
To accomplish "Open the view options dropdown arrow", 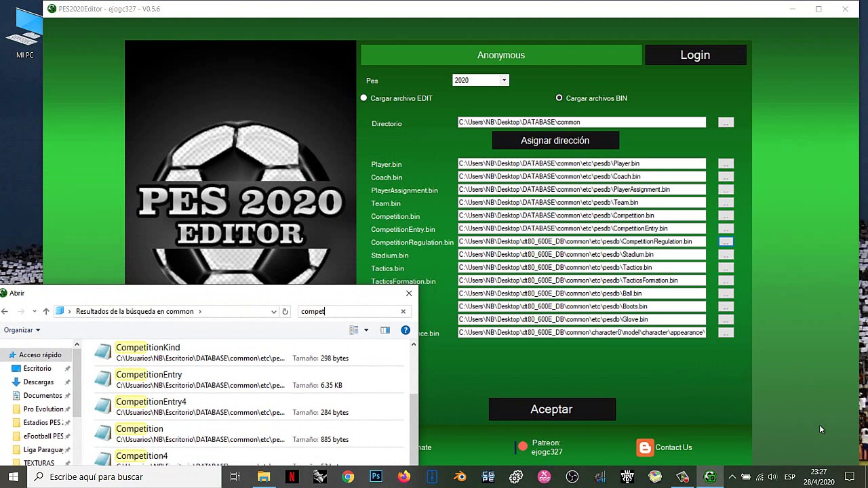I will point(366,330).
